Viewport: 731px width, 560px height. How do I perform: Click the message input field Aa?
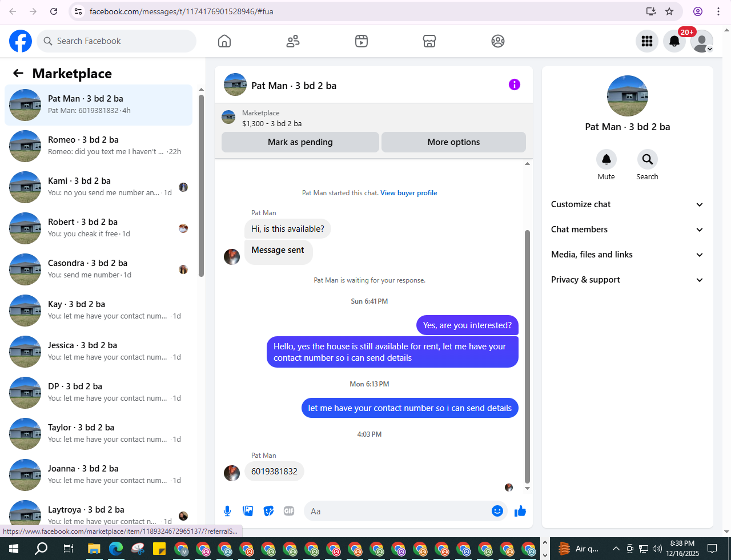[397, 511]
